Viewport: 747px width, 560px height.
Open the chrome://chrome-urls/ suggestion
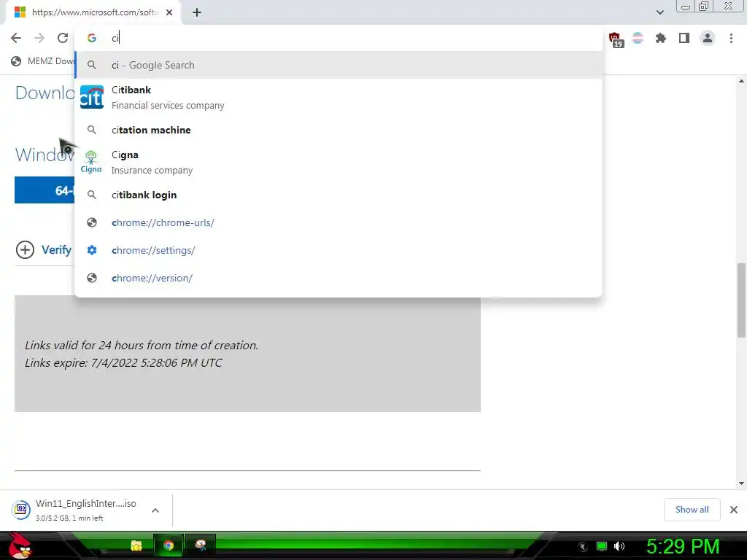338,222
